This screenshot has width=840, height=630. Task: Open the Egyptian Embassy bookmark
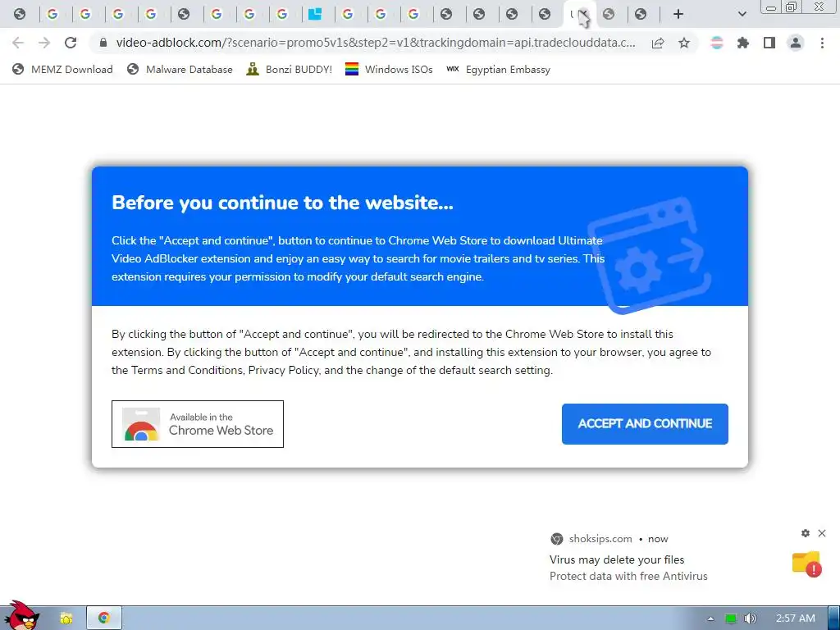click(x=498, y=69)
